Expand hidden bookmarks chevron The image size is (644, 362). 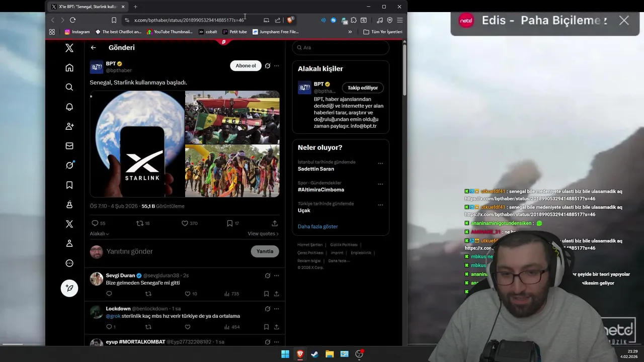click(350, 32)
